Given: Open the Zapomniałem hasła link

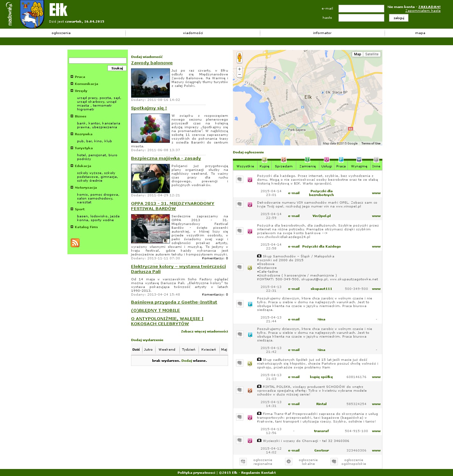Looking at the screenshot, I should [x=423, y=11].
